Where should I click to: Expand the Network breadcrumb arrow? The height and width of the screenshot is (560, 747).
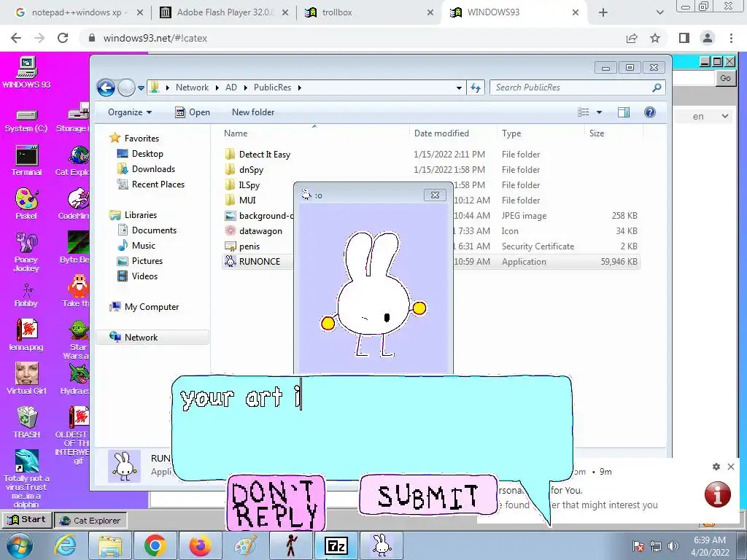[217, 87]
